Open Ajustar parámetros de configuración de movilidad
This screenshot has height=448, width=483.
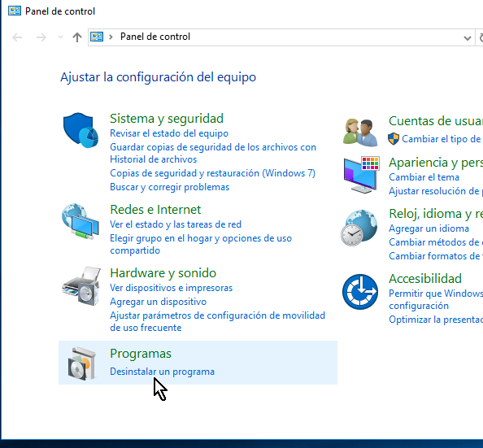[217, 321]
